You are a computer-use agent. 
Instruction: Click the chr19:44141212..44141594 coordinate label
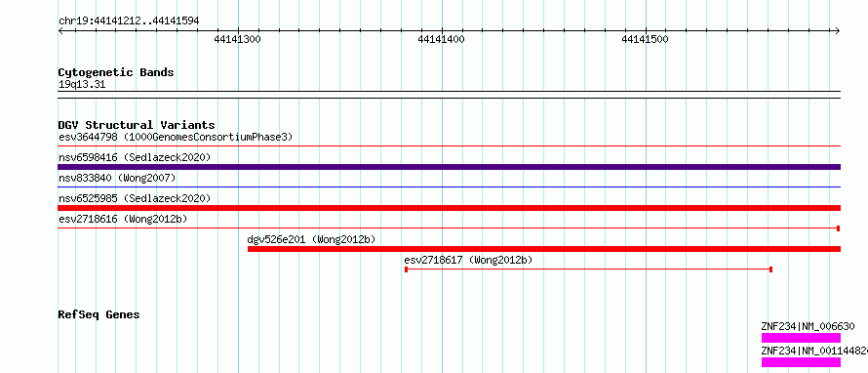[129, 21]
